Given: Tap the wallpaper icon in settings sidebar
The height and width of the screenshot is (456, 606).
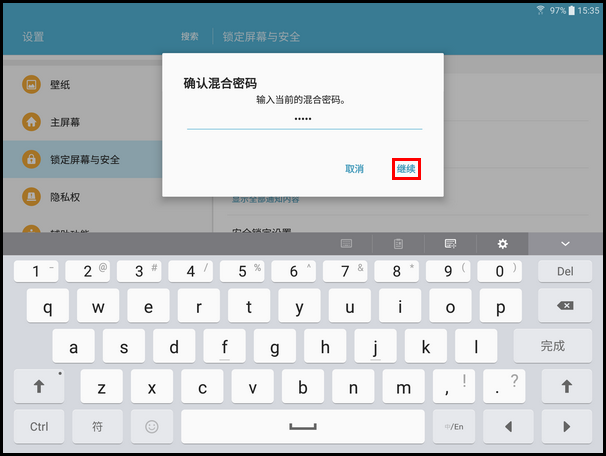Looking at the screenshot, I should coord(31,85).
